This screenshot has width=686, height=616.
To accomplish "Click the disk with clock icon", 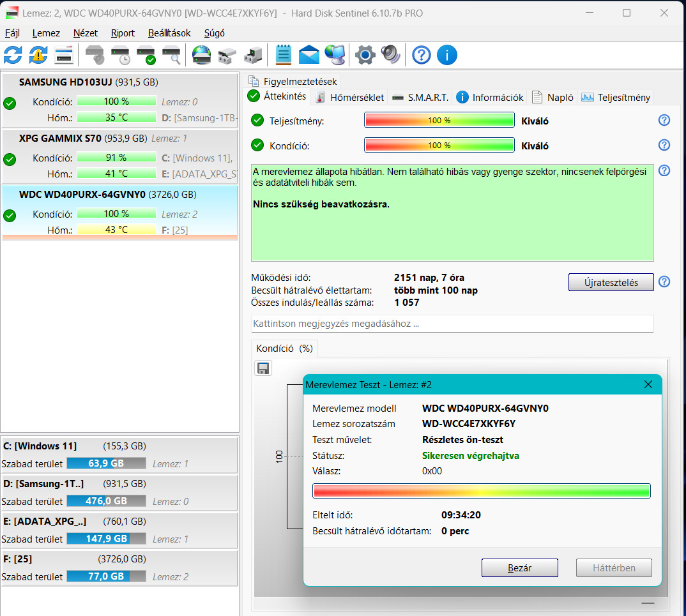I will pyautogui.click(x=120, y=56).
